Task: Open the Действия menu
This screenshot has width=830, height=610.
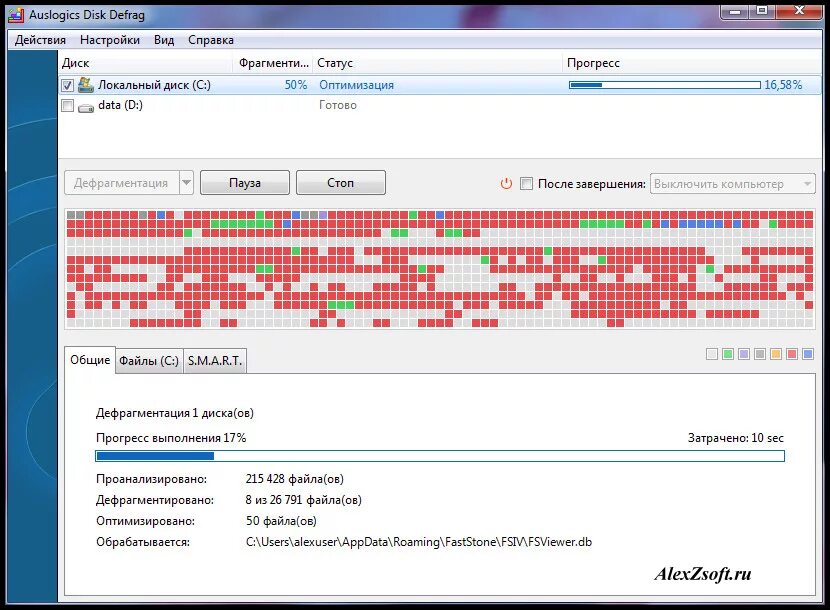Action: pyautogui.click(x=40, y=40)
